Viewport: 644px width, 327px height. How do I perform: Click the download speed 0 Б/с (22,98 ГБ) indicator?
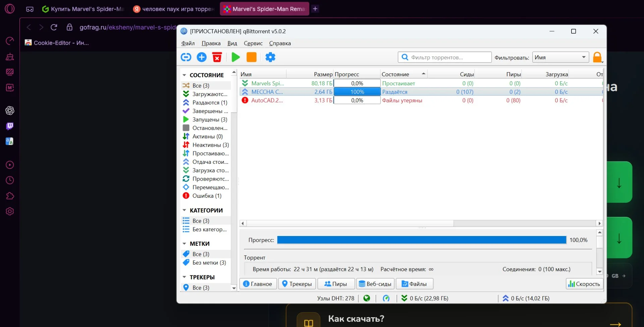click(425, 298)
